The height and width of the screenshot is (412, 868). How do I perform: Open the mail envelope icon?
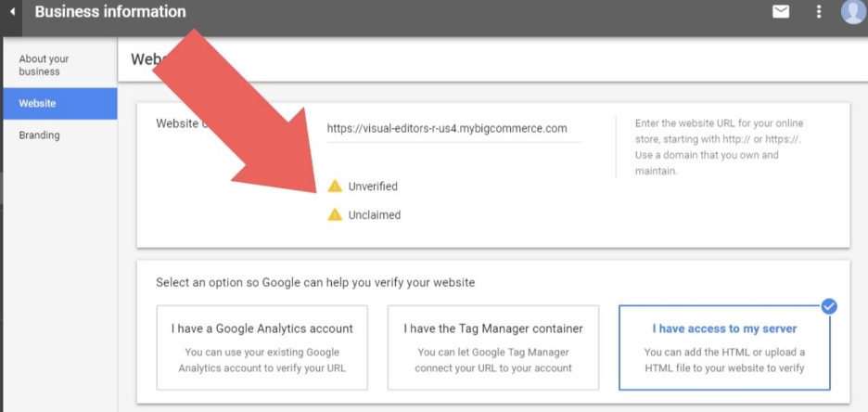[781, 12]
